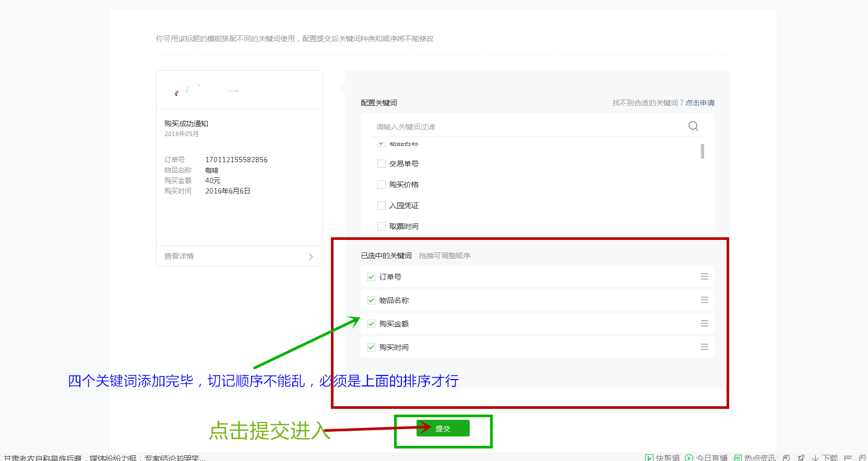Open the 下载 downloads manager in status bar
Image resolution: width=868 pixels, height=461 pixels.
[x=825, y=457]
